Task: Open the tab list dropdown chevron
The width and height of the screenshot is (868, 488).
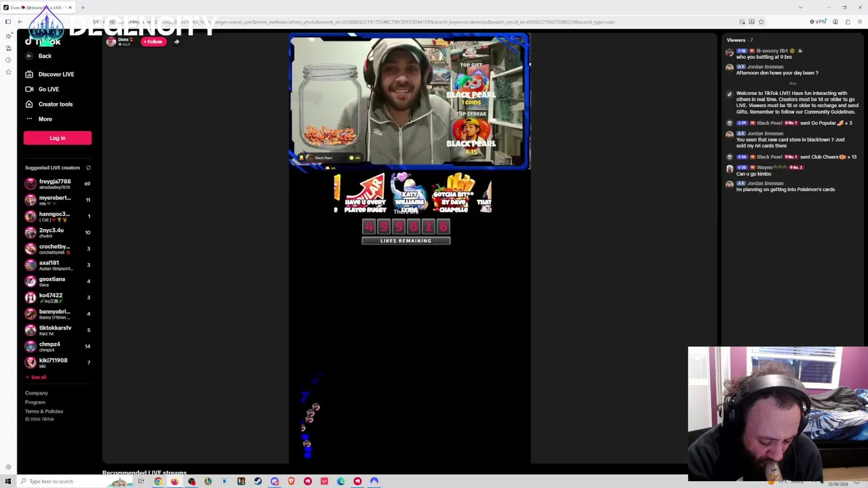Action: (x=801, y=7)
